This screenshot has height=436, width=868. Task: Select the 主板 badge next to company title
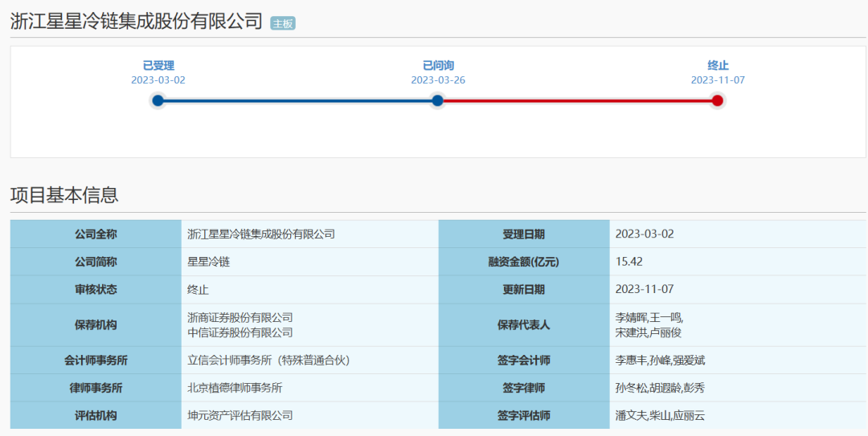[x=283, y=23]
